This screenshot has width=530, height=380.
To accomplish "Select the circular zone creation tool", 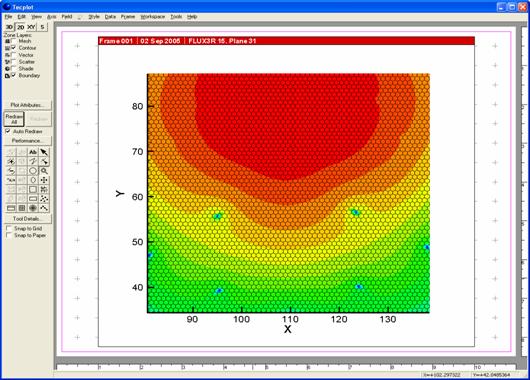I will pyautogui.click(x=33, y=208).
